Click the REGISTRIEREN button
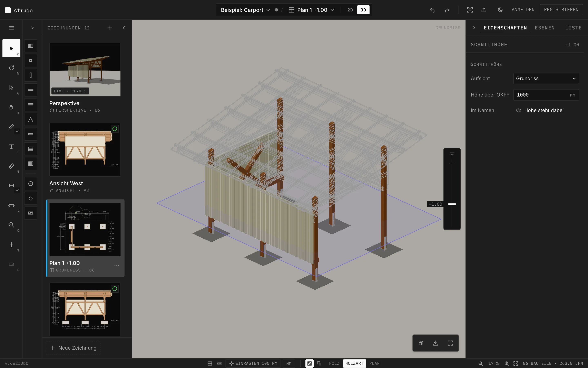Viewport: 588px width, 368px height. point(561,9)
